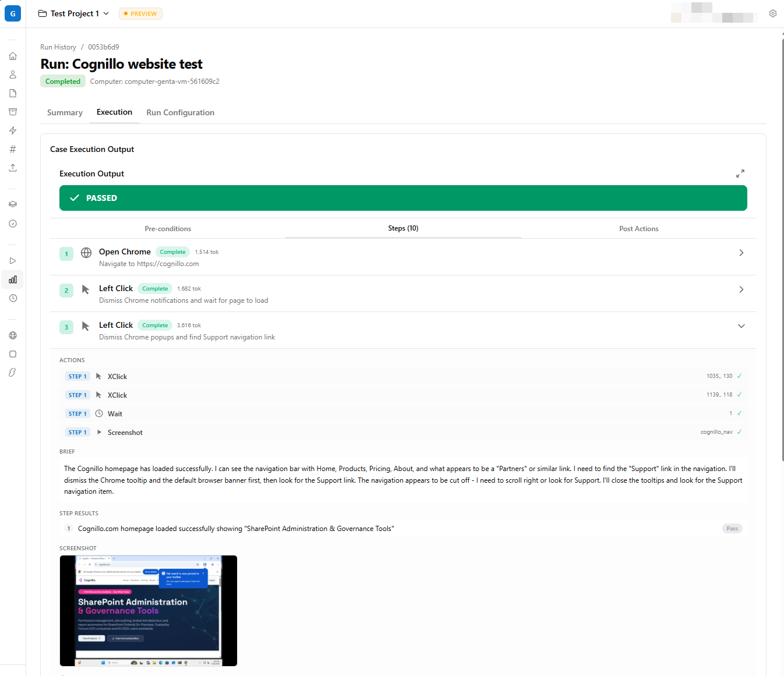This screenshot has height=676, width=784.
Task: Open the layers stack sidebar icon
Action: click(13, 204)
